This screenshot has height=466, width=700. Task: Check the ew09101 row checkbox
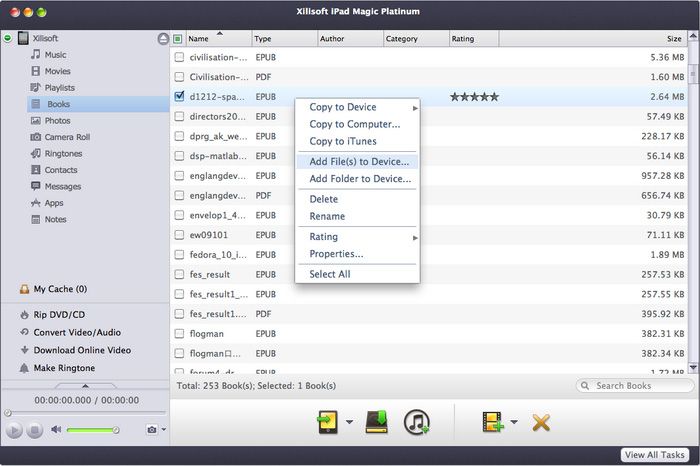click(x=179, y=235)
